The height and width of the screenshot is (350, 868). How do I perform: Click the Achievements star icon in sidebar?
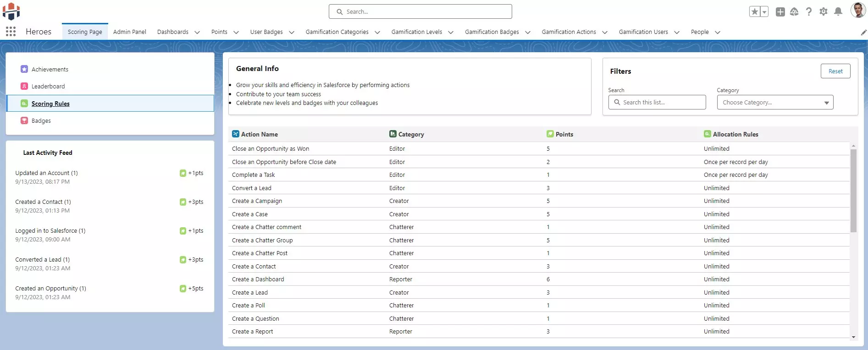coord(24,69)
